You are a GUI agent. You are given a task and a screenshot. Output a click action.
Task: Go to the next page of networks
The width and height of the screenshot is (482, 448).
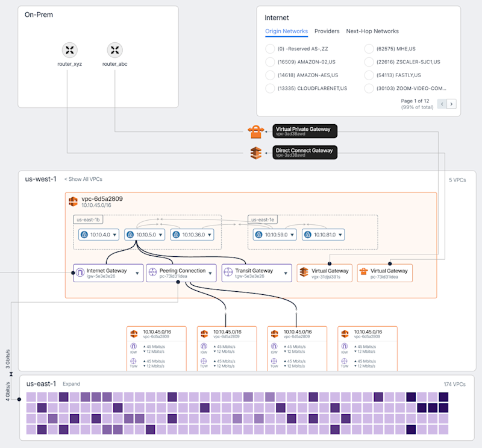[451, 104]
